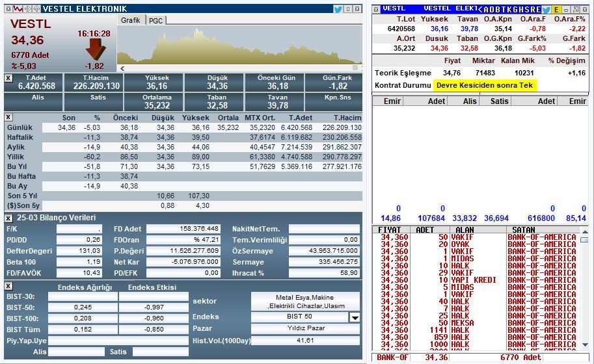Click the back chevron before the letter A
Screen dimensions: 594x364
click(x=480, y=10)
